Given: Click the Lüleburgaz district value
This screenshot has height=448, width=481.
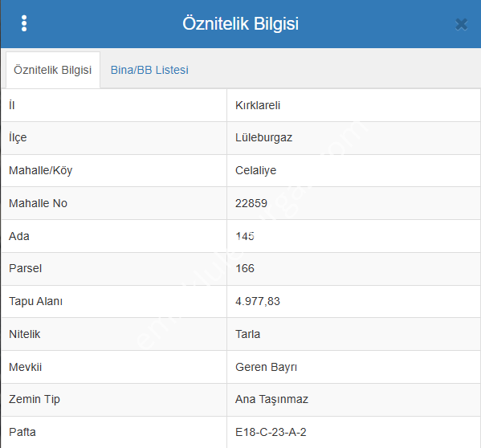Looking at the screenshot, I should tap(264, 137).
